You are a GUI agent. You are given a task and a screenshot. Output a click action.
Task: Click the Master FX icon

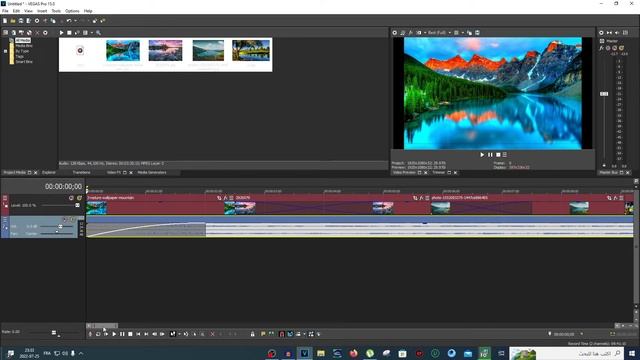click(602, 48)
